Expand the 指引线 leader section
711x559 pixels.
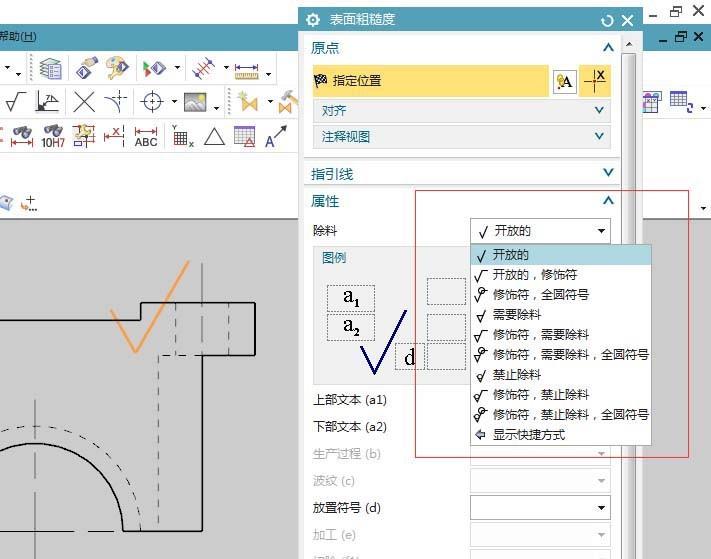click(x=462, y=173)
